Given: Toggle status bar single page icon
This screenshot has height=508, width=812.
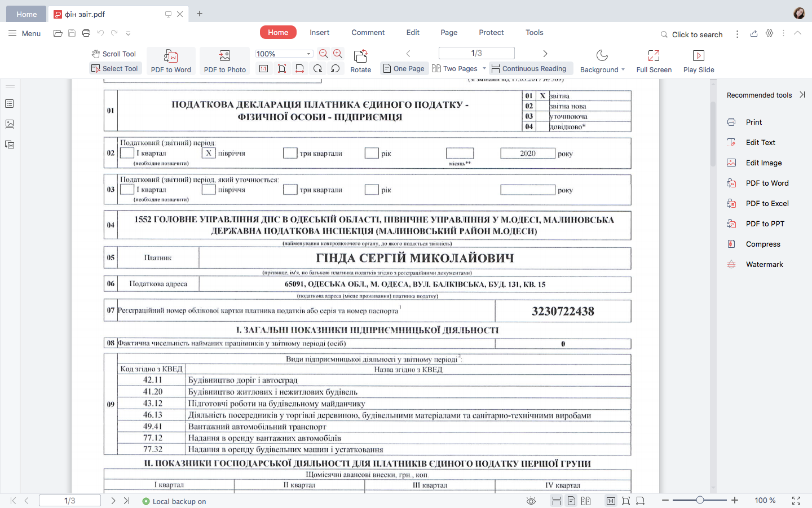Looking at the screenshot, I should pos(571,501).
